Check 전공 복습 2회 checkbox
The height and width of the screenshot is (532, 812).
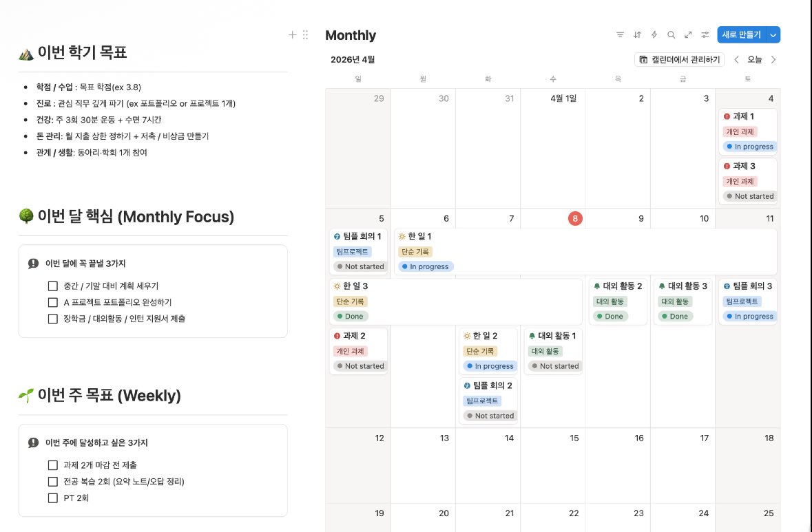click(x=53, y=482)
